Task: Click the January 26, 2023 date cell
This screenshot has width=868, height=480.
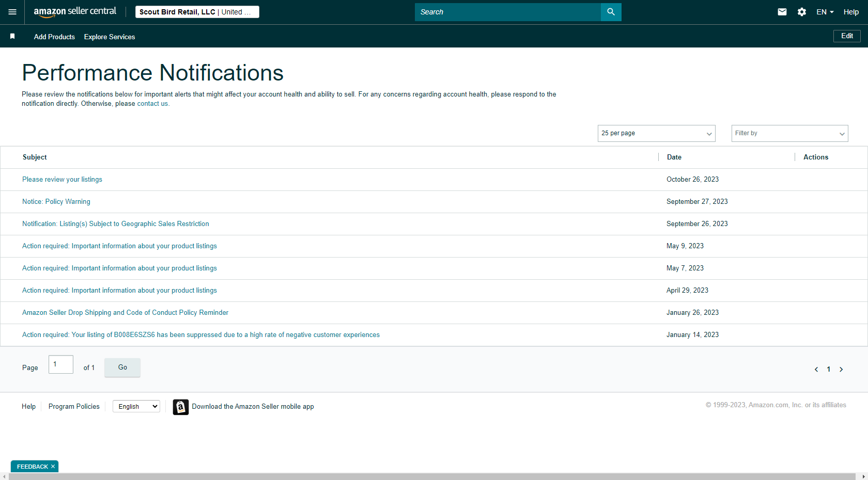Action: (x=692, y=313)
